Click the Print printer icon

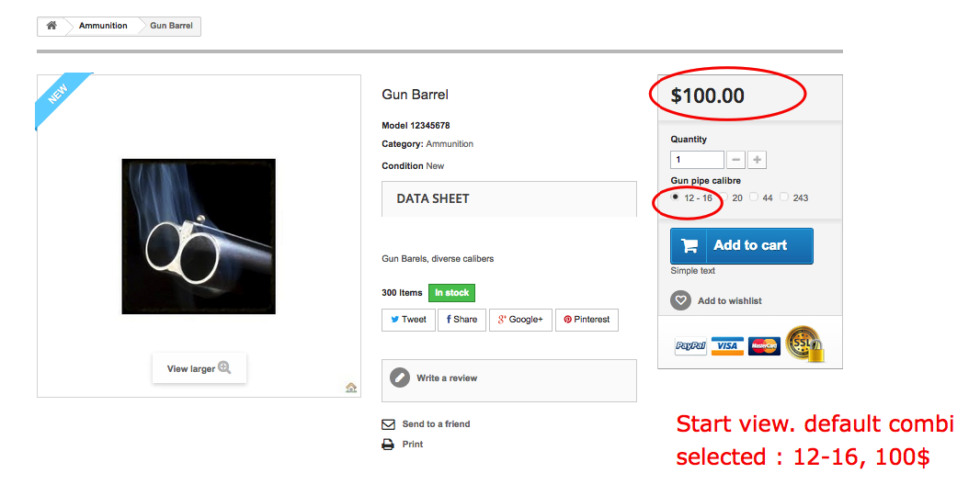pos(388,445)
